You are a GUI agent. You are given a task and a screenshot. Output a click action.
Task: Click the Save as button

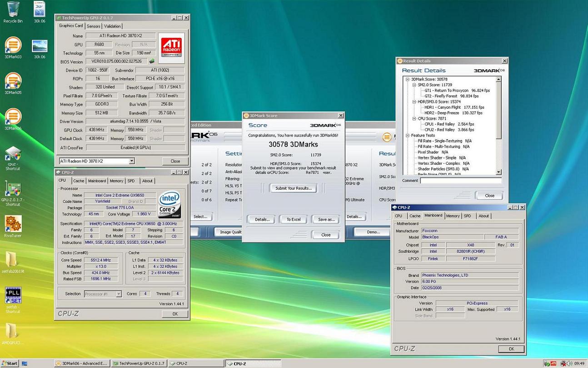click(x=326, y=219)
